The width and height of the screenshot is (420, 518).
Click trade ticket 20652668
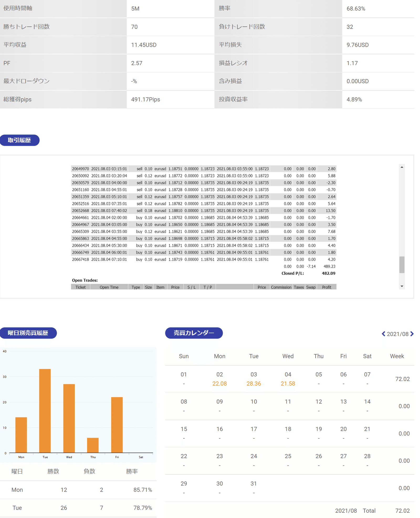click(x=81, y=211)
